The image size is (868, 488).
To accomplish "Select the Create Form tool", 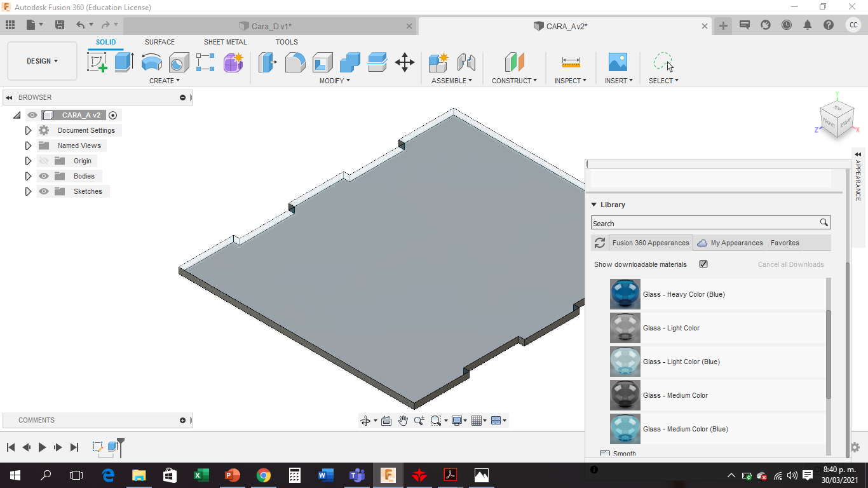I will click(x=233, y=62).
